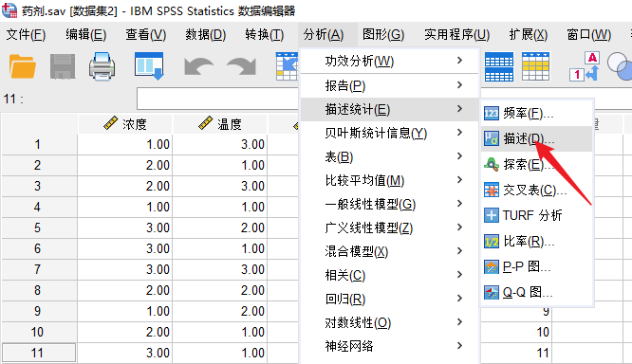Open the 图形(G) menu
Viewport: 632px width, 364px height.
pyautogui.click(x=383, y=35)
